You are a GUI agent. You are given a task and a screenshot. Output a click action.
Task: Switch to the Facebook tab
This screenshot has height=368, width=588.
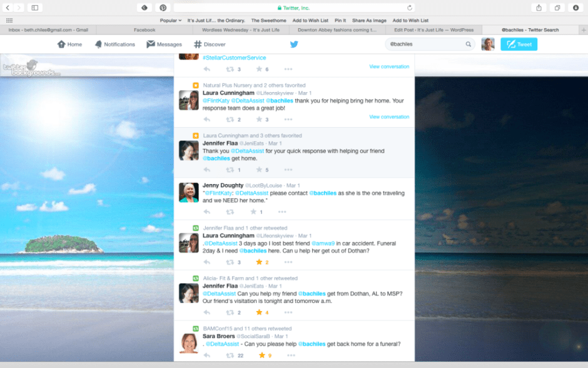pos(144,29)
